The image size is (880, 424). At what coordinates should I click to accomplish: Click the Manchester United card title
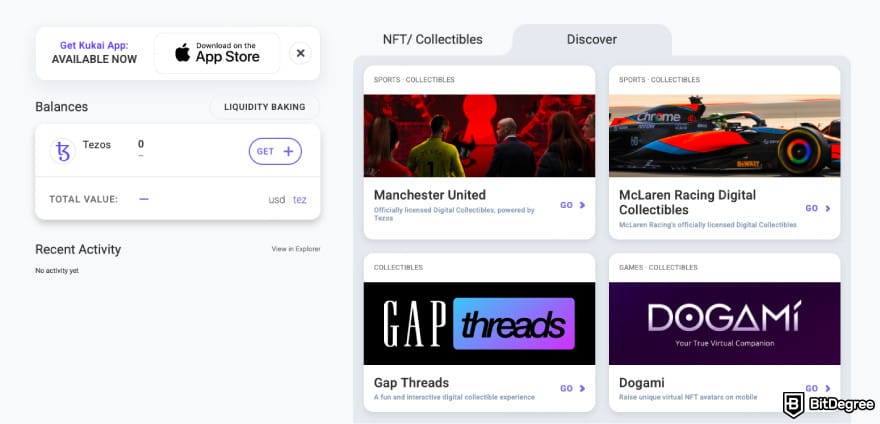click(430, 195)
